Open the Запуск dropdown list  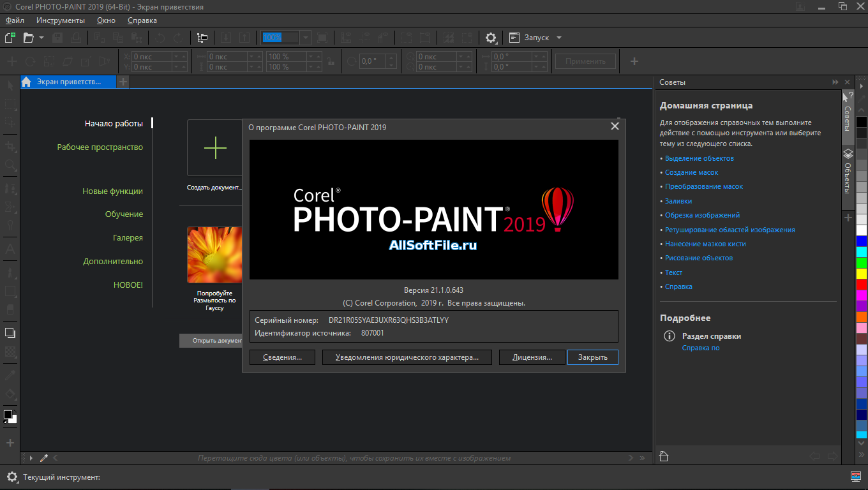point(559,38)
